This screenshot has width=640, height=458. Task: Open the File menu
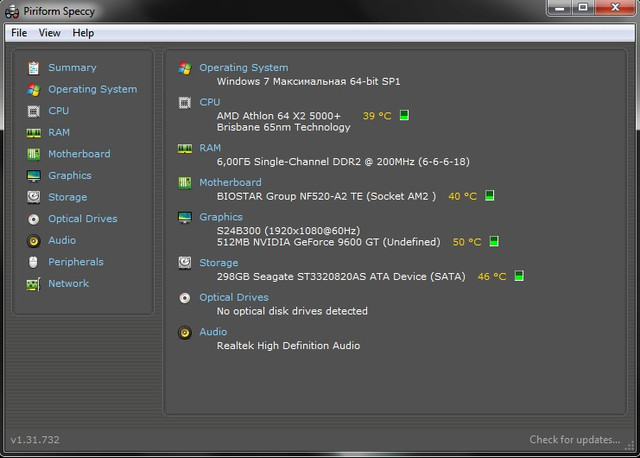point(19,33)
